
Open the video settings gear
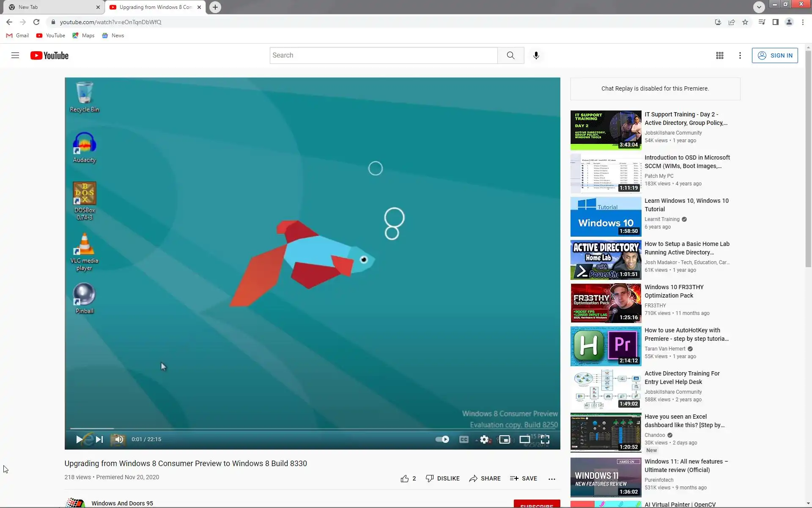[x=485, y=439]
